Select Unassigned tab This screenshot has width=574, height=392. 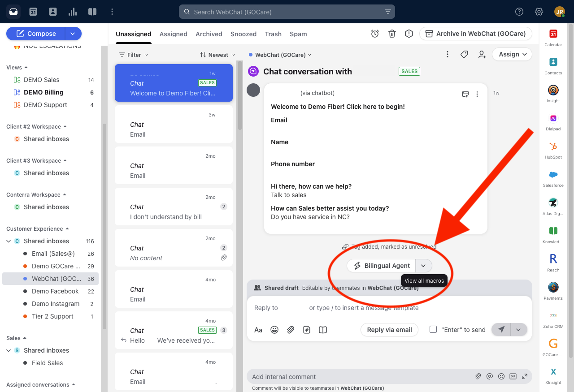pyautogui.click(x=134, y=34)
